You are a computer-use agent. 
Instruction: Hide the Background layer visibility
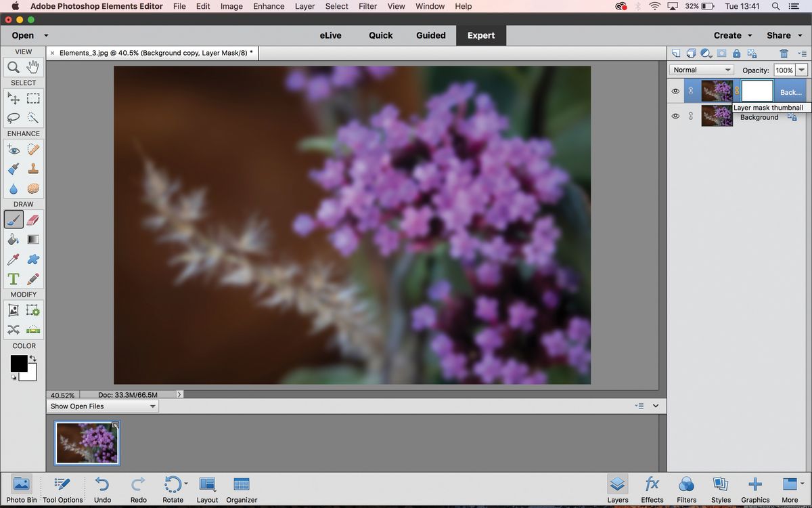tap(675, 116)
